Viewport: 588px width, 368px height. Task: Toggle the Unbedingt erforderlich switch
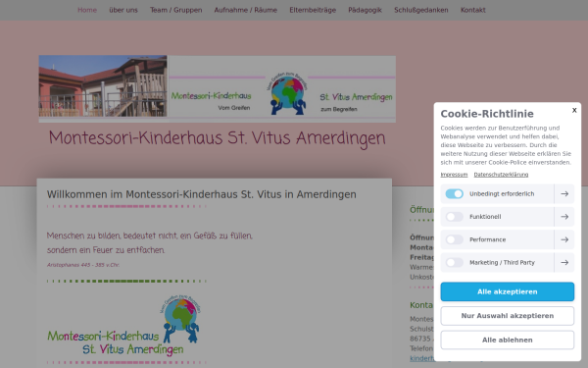[x=454, y=193]
